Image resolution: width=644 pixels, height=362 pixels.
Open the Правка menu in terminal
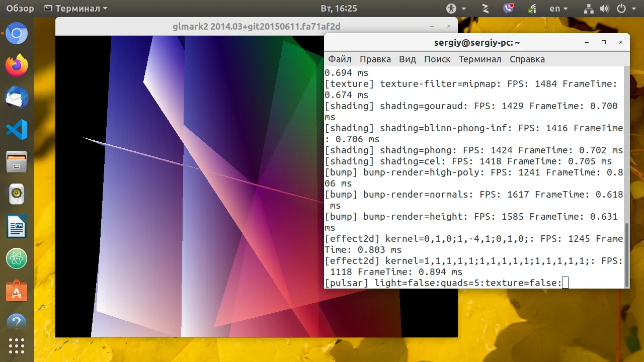coord(375,59)
